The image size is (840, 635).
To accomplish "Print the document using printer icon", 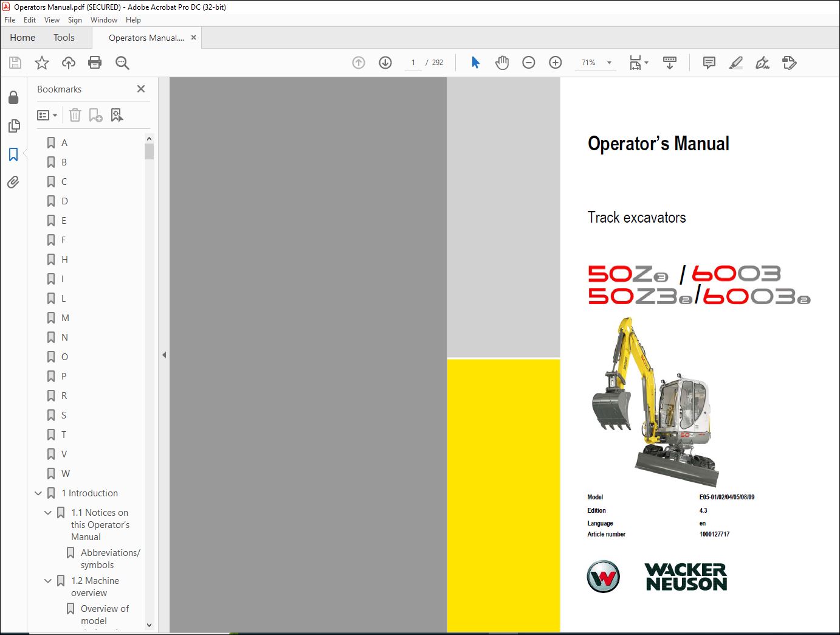I will (x=95, y=63).
